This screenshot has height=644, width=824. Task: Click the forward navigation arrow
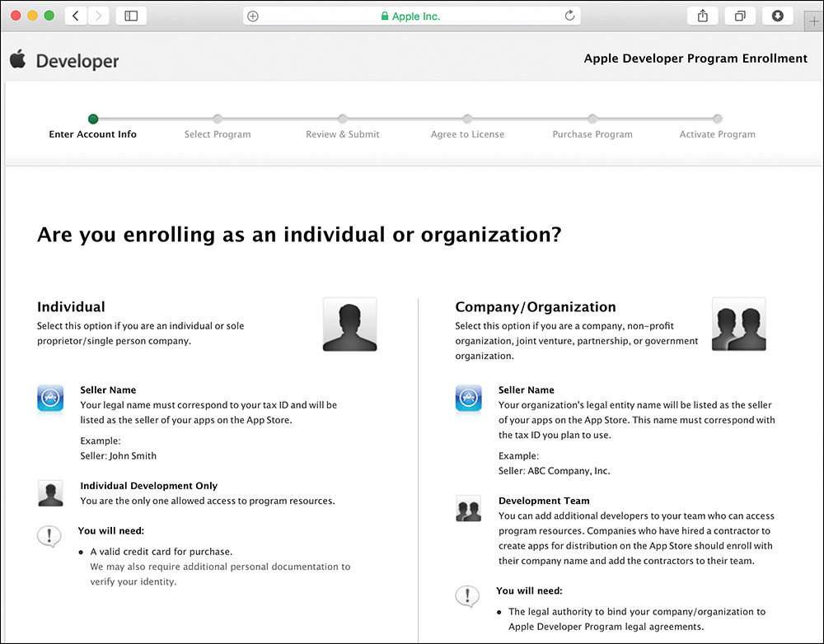98,16
